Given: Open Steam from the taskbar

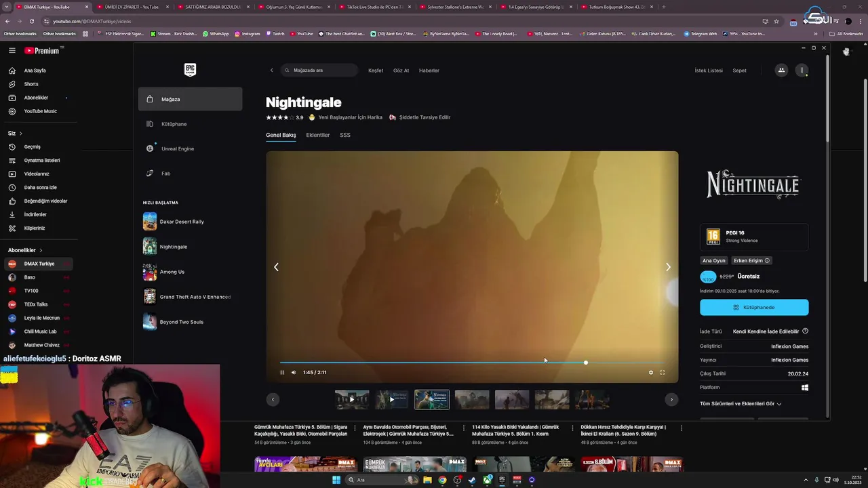Looking at the screenshot, I should pos(472,480).
